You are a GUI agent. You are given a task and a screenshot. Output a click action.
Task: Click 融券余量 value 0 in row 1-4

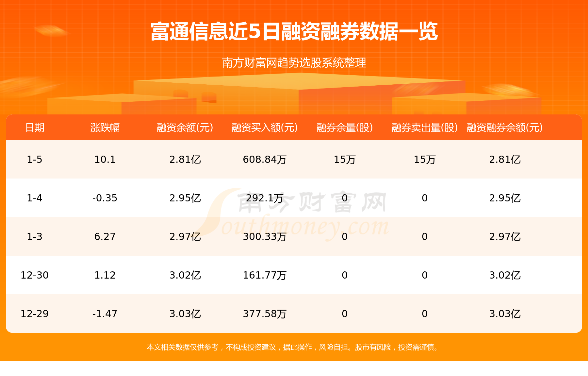[x=345, y=198]
